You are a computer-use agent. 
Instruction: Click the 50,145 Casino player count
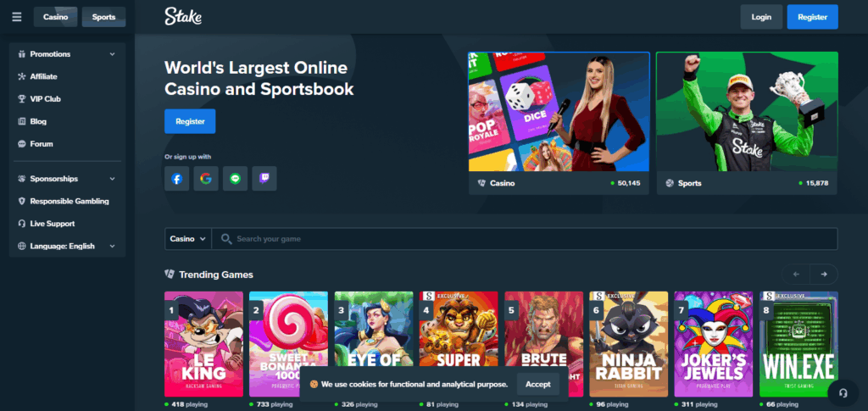[629, 183]
